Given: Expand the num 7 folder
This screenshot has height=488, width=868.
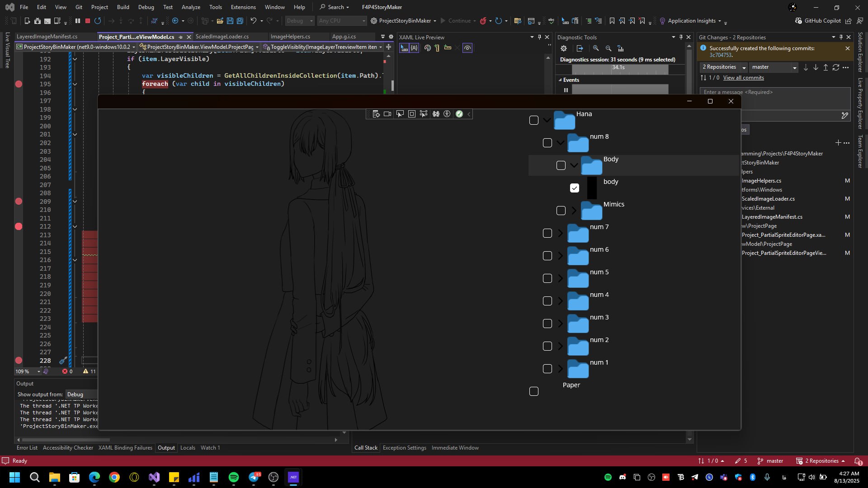Looking at the screenshot, I should click(x=561, y=233).
